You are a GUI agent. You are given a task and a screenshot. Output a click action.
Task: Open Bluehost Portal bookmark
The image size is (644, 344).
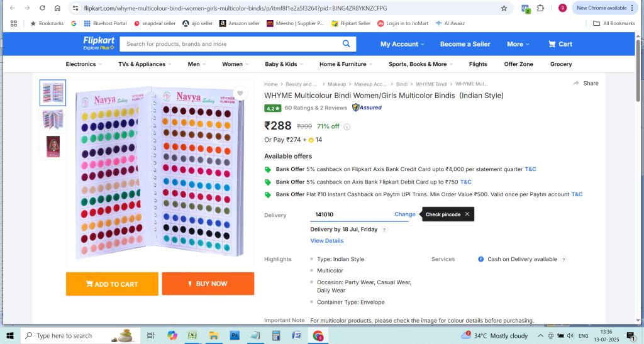coord(105,23)
